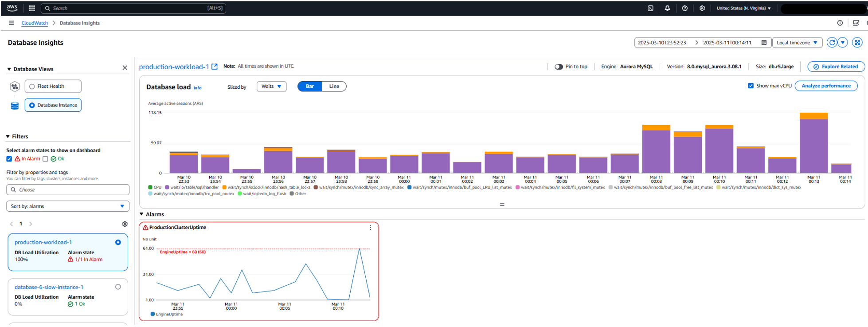Click the tallest bar at Mar 11 00:13

pyautogui.click(x=813, y=143)
